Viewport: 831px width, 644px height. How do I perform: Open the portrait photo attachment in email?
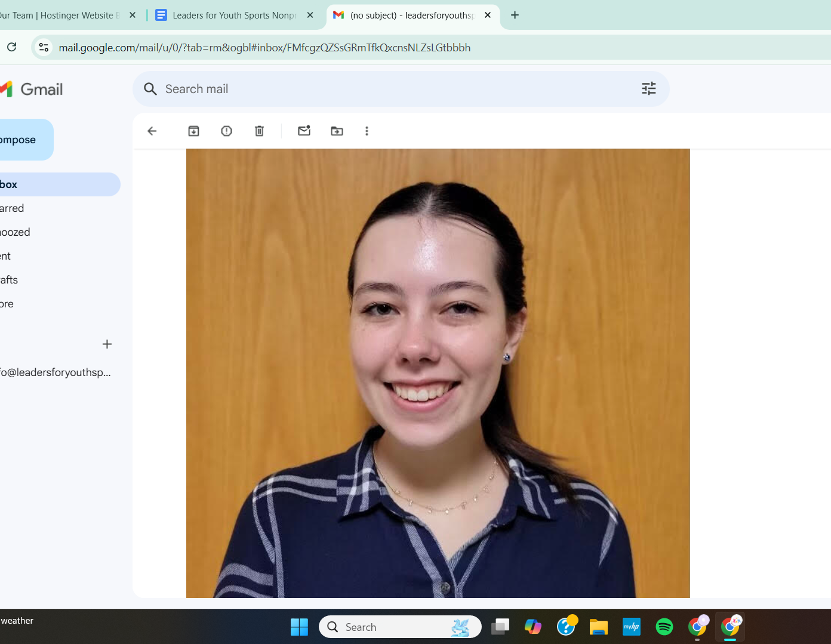438,373
